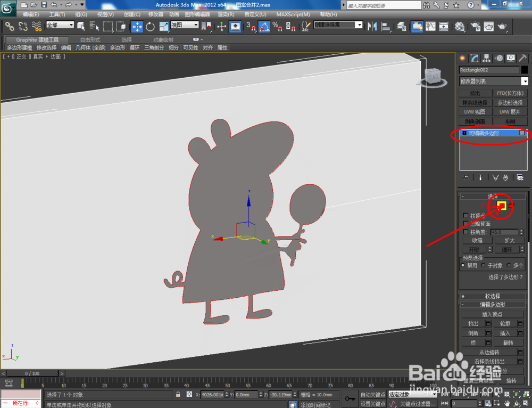Activate the Select and Move tool
This screenshot has width=532, height=408.
pos(137,26)
